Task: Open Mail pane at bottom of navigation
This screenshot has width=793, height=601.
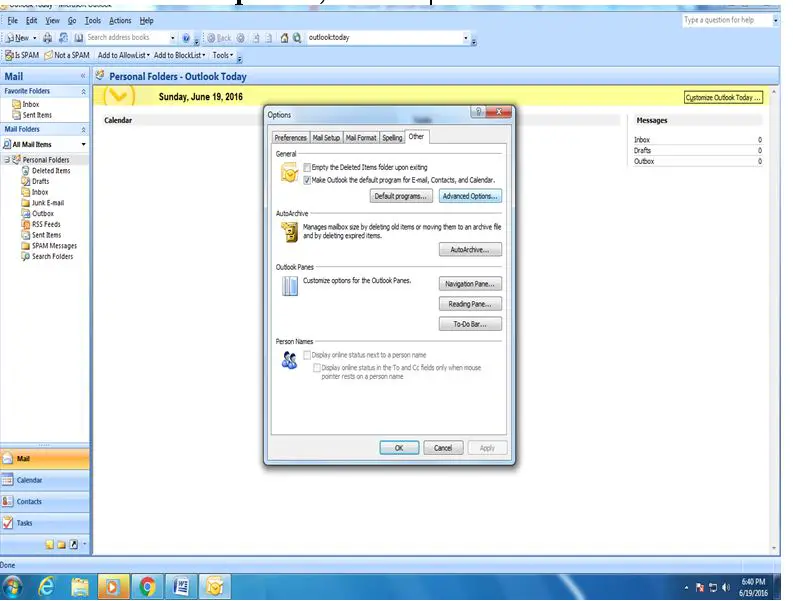Action: click(x=45, y=459)
